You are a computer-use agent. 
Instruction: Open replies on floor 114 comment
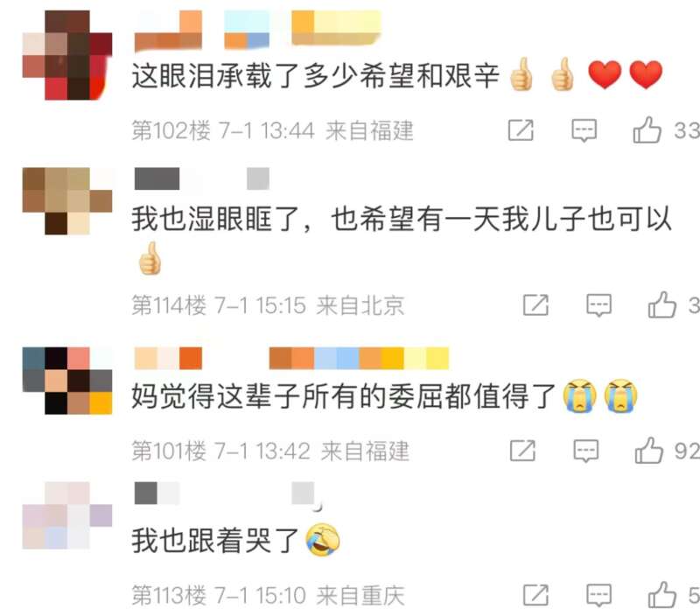[x=598, y=305]
